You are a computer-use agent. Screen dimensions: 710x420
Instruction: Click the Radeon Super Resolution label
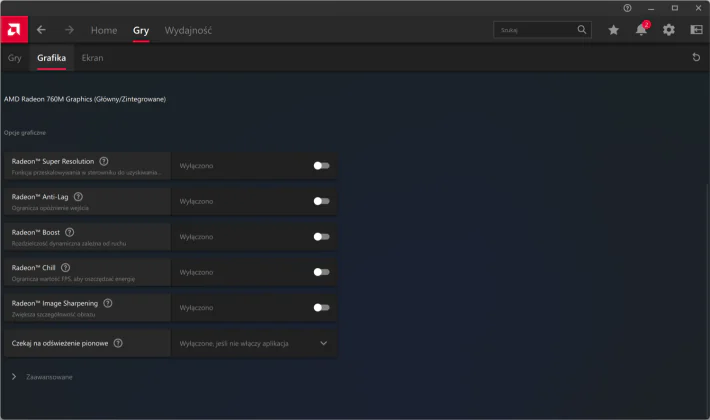[53, 161]
